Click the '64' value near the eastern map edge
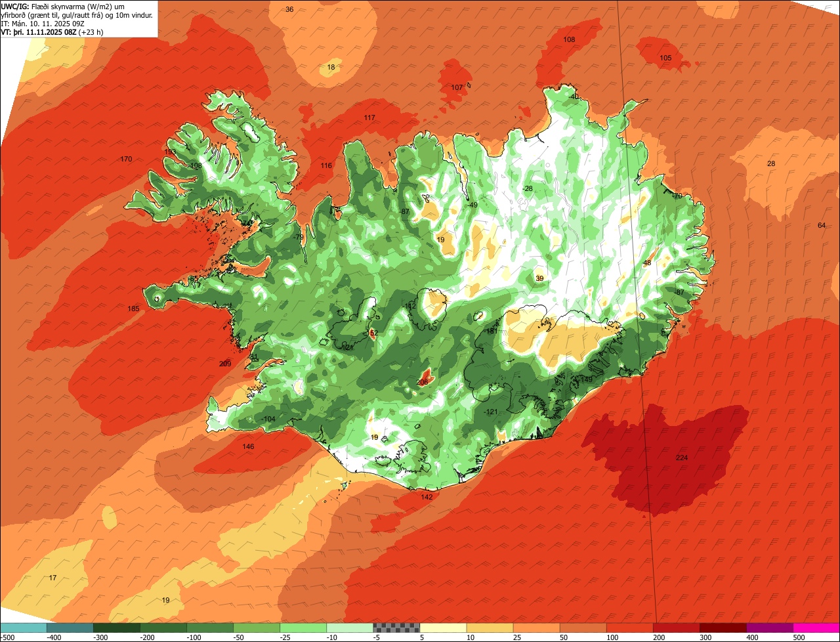This screenshot has height=642, width=840. tap(821, 225)
